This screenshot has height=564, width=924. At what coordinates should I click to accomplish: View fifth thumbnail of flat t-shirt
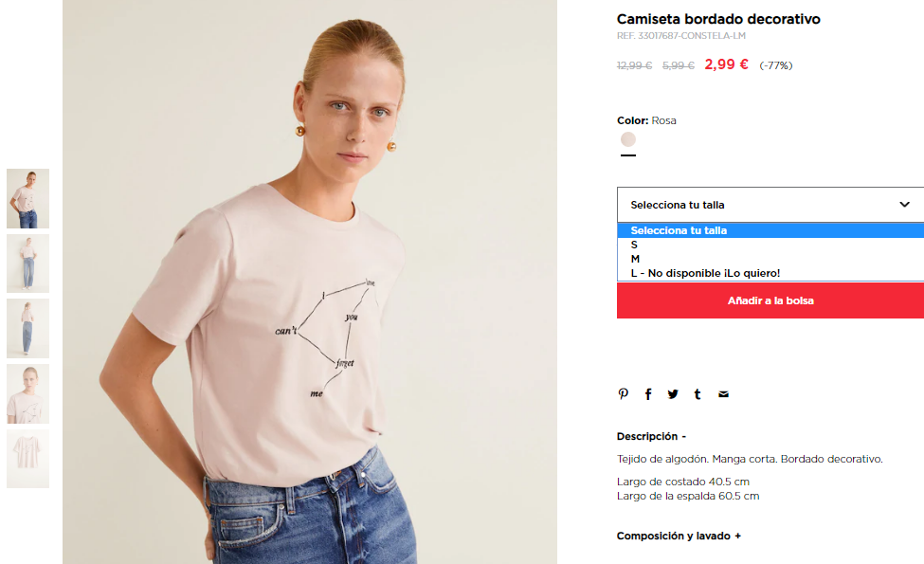tap(27, 459)
